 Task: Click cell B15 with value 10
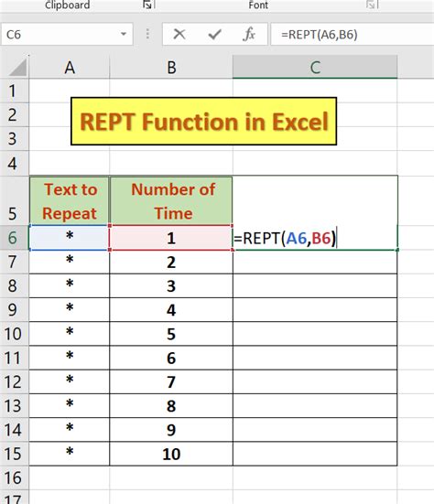[171, 454]
